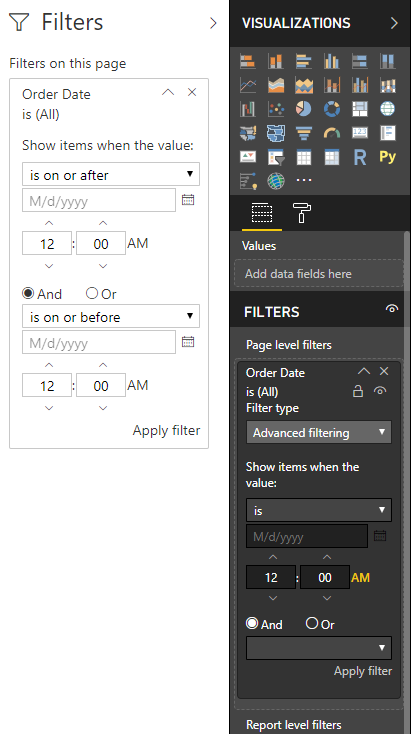Select the Map globe visual
411x734 pixels.
388,109
